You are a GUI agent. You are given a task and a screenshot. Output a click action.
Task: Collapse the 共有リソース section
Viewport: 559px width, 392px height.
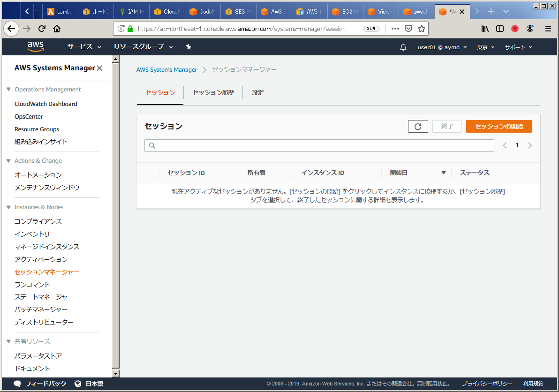[x=8, y=341]
